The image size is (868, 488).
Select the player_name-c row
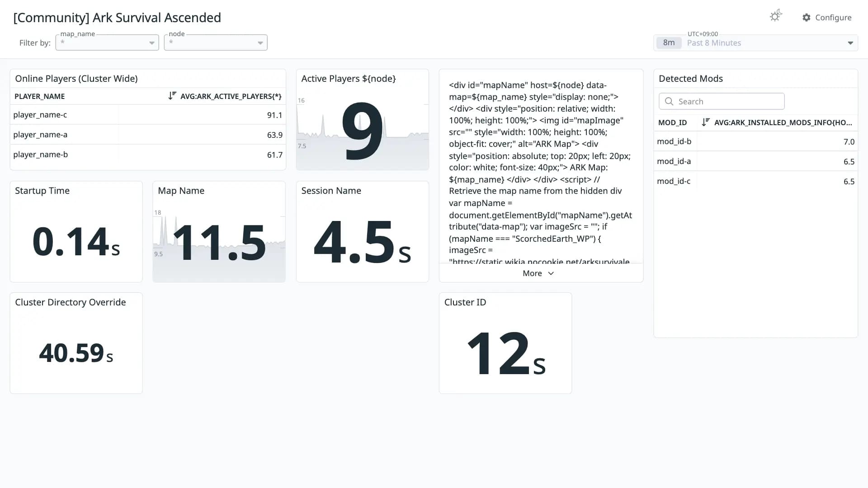148,115
